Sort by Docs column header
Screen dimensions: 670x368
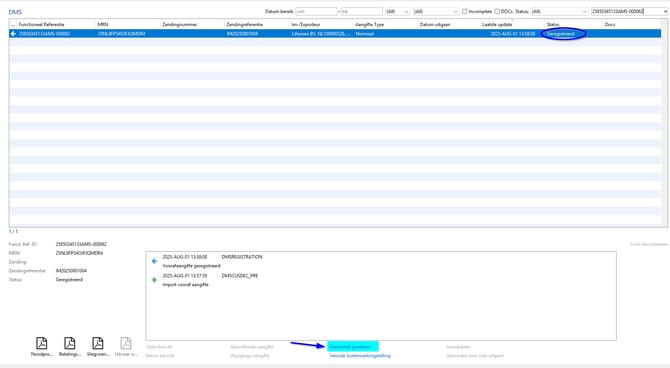pos(610,24)
